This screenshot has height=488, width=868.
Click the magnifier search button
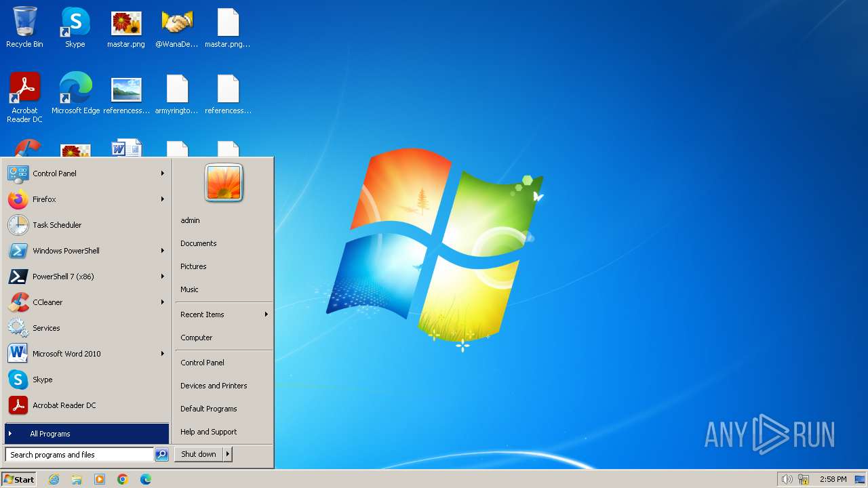pyautogui.click(x=161, y=455)
